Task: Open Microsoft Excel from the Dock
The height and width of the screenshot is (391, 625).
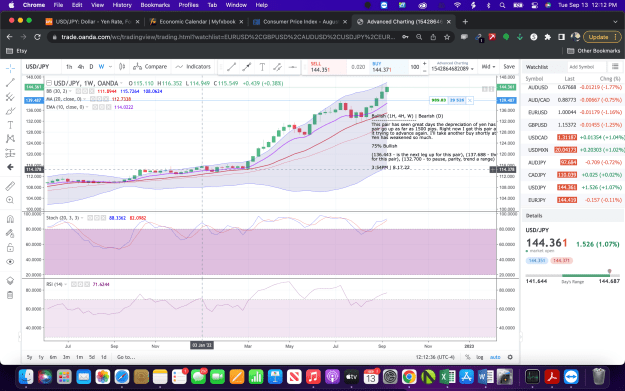Action: pyautogui.click(x=447, y=377)
